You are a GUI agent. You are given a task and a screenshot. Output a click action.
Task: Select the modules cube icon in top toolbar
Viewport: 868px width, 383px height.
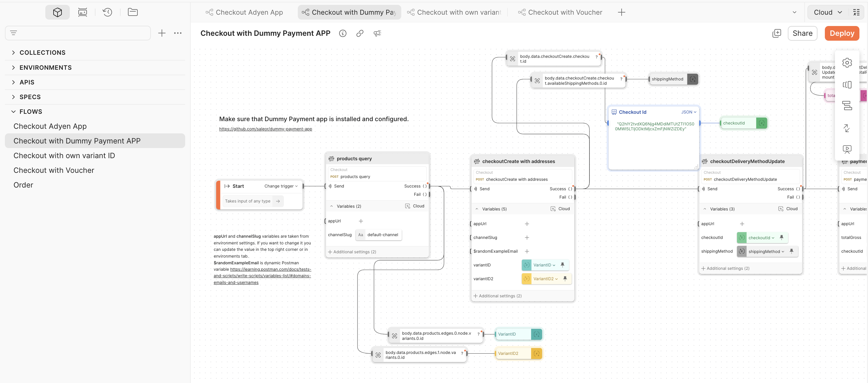click(57, 12)
